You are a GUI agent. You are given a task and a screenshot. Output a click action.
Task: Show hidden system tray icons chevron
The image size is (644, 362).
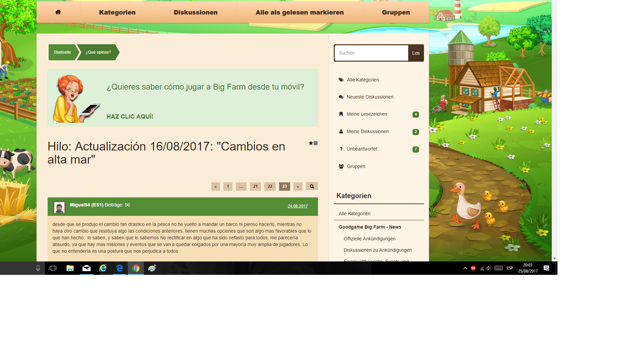[465, 268]
